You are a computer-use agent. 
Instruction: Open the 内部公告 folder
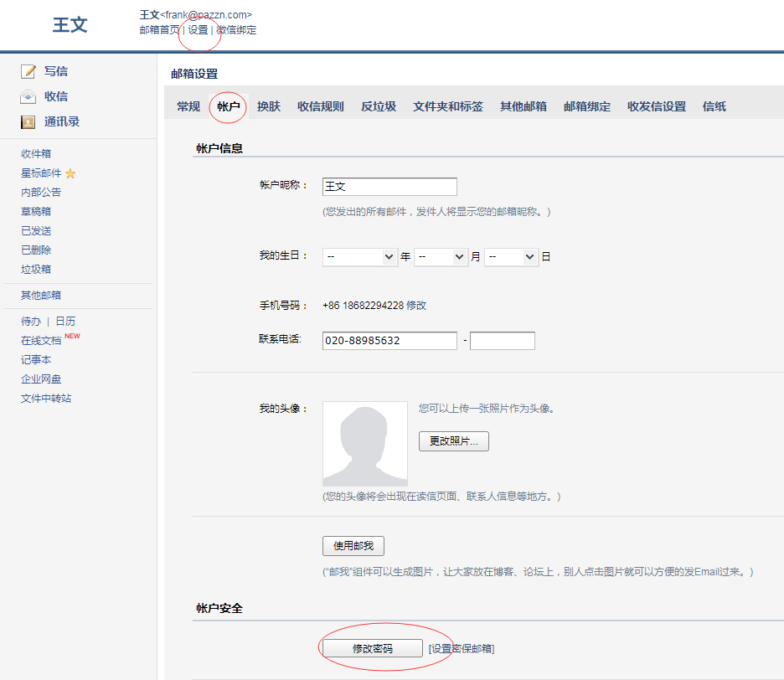point(41,193)
